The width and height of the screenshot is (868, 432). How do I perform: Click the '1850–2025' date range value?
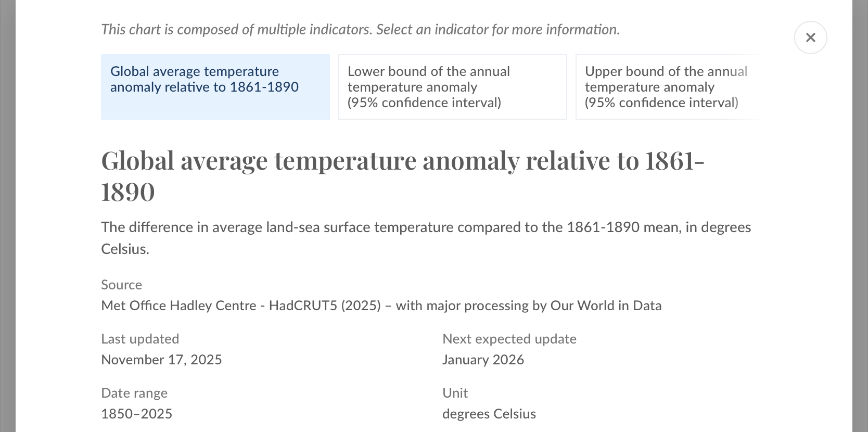pyautogui.click(x=136, y=414)
